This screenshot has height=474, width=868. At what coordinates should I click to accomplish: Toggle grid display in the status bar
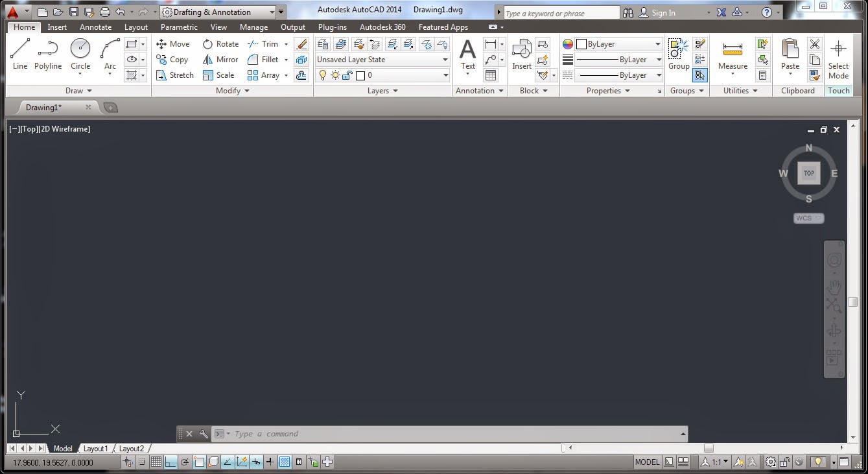[x=157, y=462]
